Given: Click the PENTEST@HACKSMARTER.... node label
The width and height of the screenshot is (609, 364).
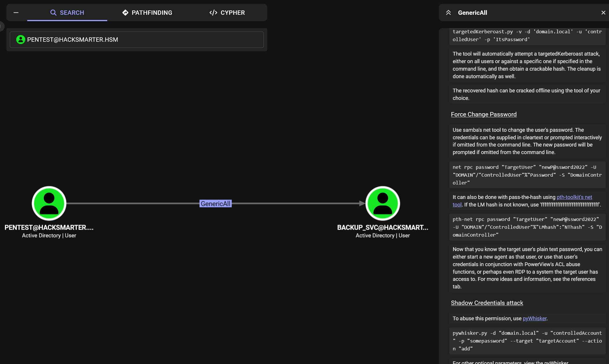Looking at the screenshot, I should pos(49,228).
